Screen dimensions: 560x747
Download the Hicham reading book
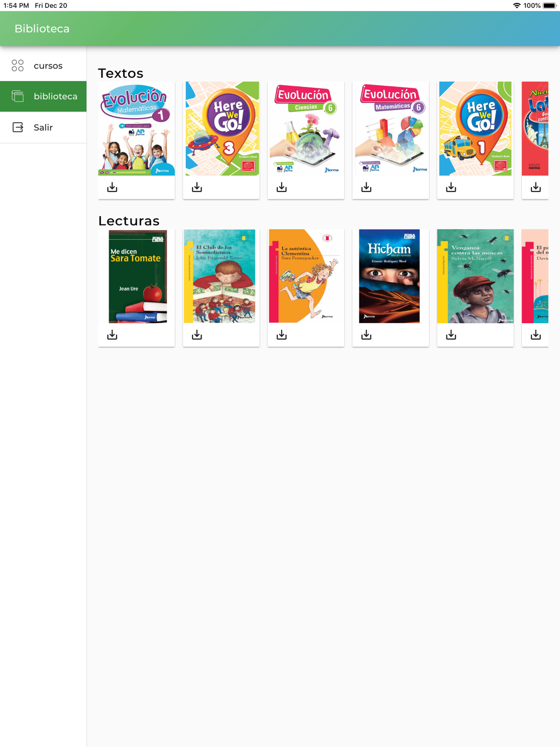[x=366, y=335]
